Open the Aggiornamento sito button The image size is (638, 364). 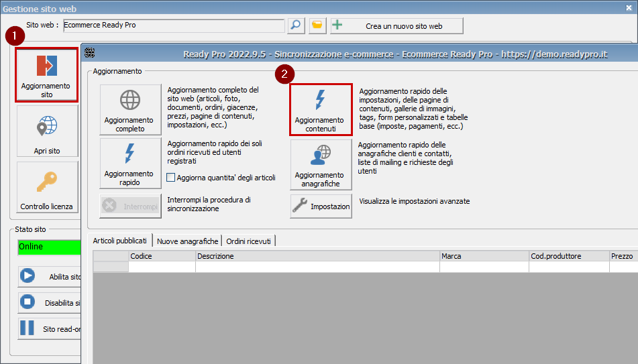click(x=47, y=75)
